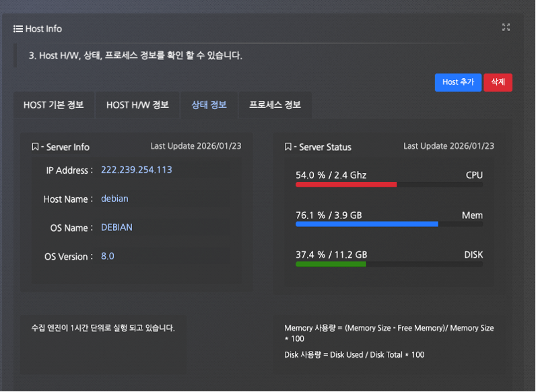Switch to the HOST 기본 정보 tab
Screen dimensions: 536x392
coord(54,105)
